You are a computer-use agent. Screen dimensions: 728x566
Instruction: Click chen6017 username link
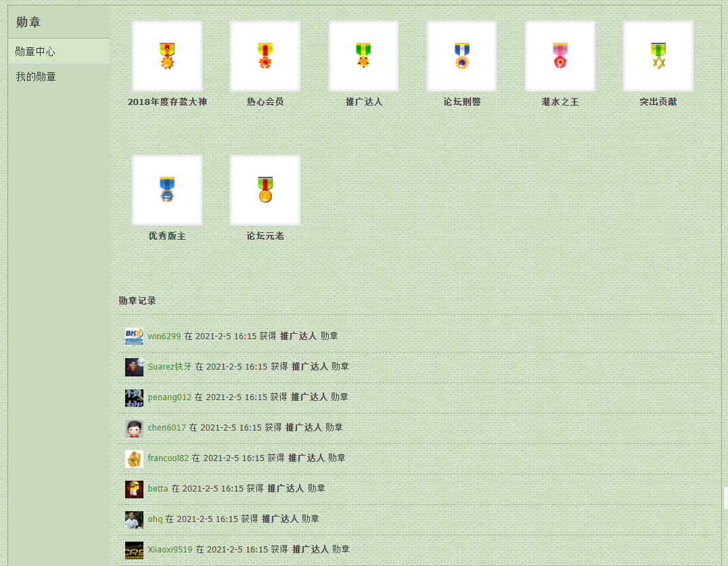[x=166, y=427]
